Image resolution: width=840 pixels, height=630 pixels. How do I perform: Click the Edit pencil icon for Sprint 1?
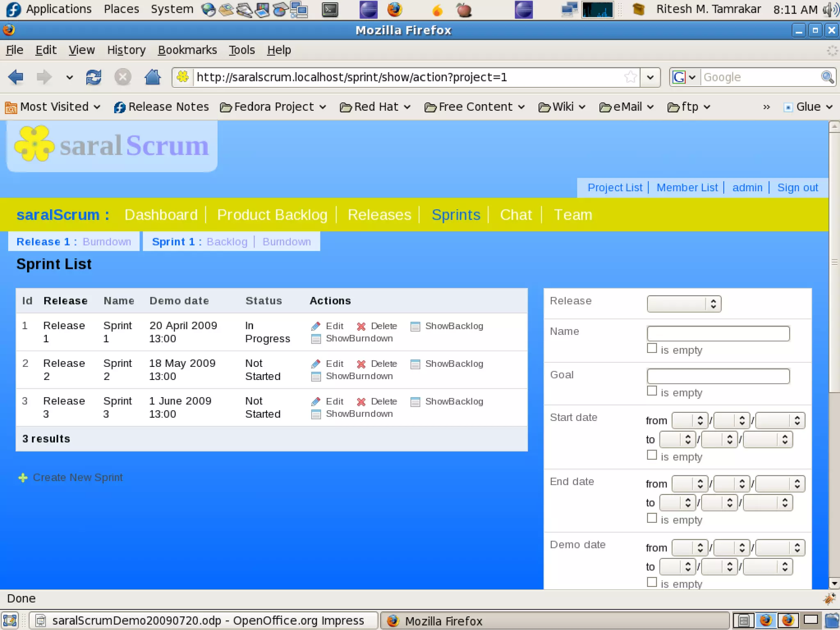(x=315, y=326)
